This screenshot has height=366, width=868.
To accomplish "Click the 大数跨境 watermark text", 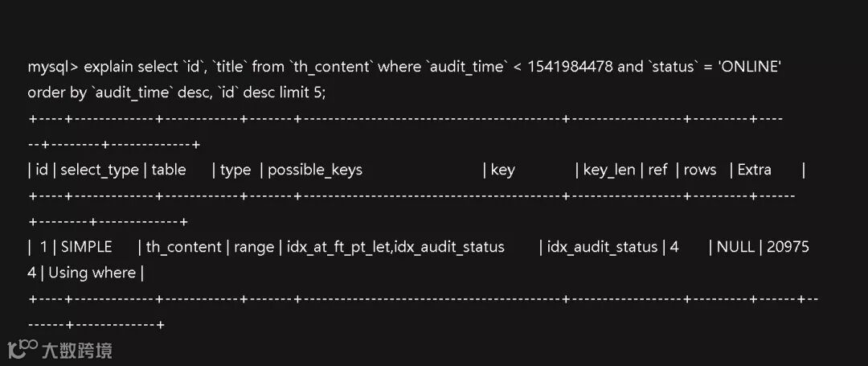I will pyautogui.click(x=77, y=351).
